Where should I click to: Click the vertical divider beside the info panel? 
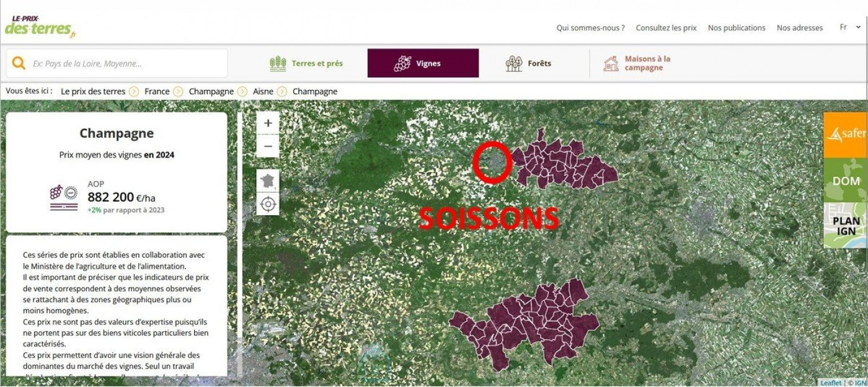pos(239,243)
